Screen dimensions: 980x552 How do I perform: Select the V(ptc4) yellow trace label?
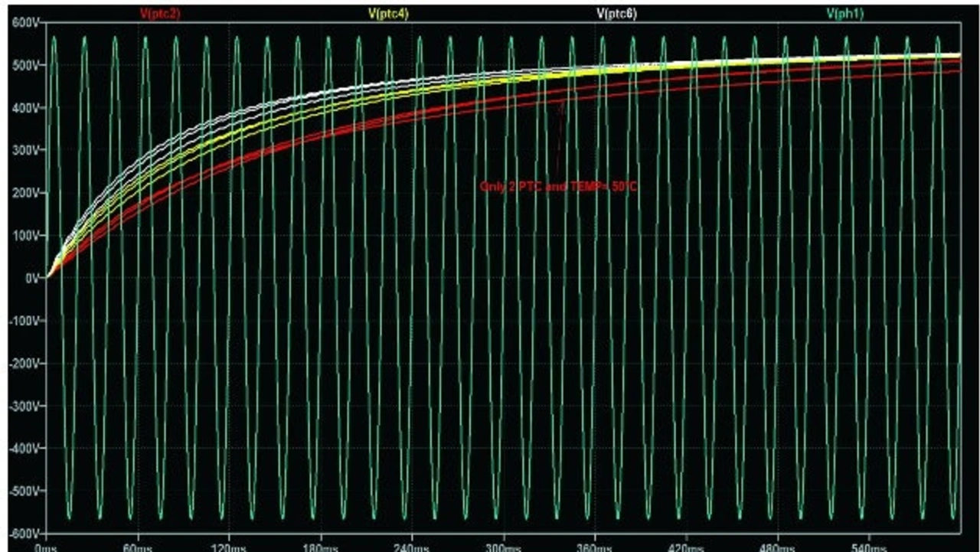click(389, 13)
